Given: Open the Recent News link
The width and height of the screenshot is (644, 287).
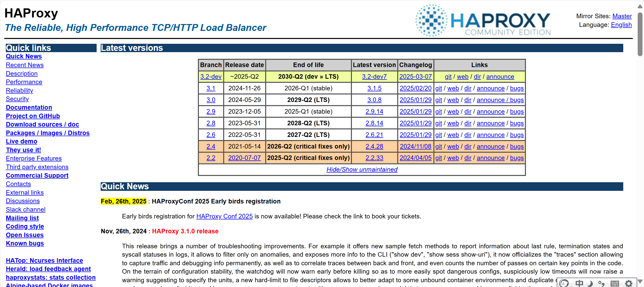Looking at the screenshot, I should click(25, 65).
